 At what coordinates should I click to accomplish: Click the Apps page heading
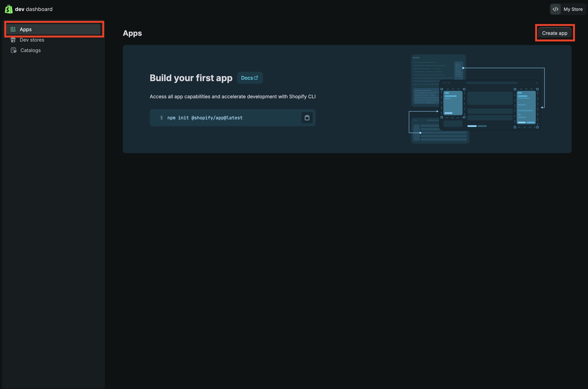click(x=132, y=33)
